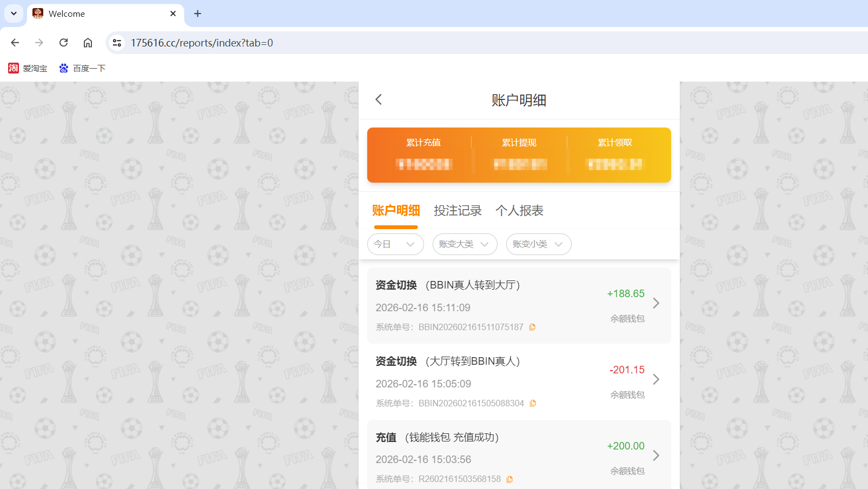868x489 pixels.
Task: Copy the BBIN202602161505088304 order number
Action: (x=533, y=403)
